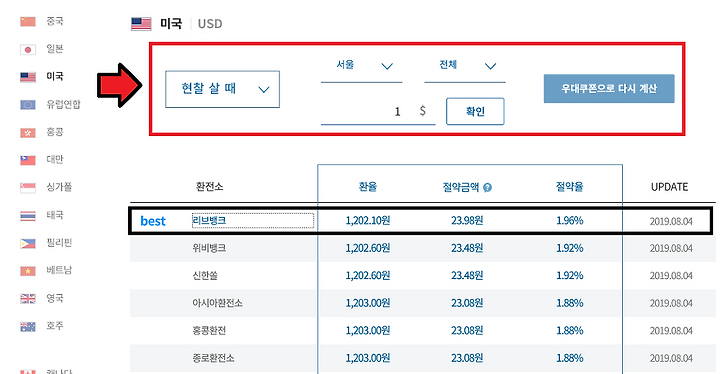Select 호주 in the country list
Screen dimensions: 720x374
click(55, 326)
